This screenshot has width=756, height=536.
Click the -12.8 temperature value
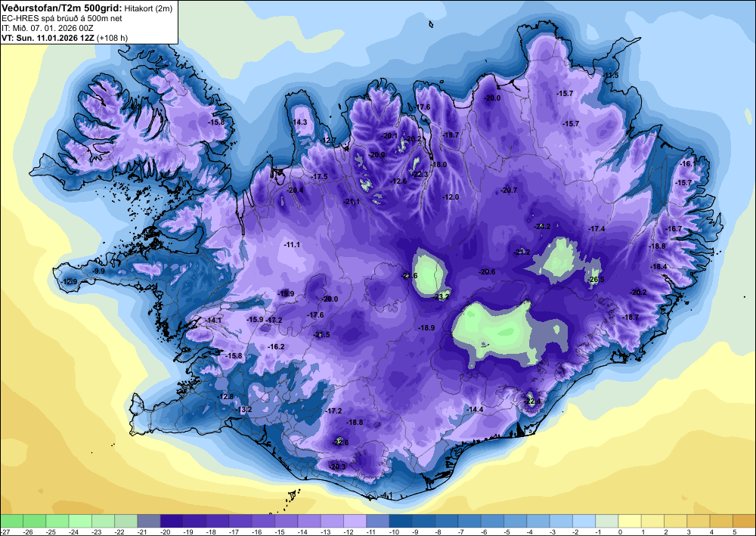(225, 397)
